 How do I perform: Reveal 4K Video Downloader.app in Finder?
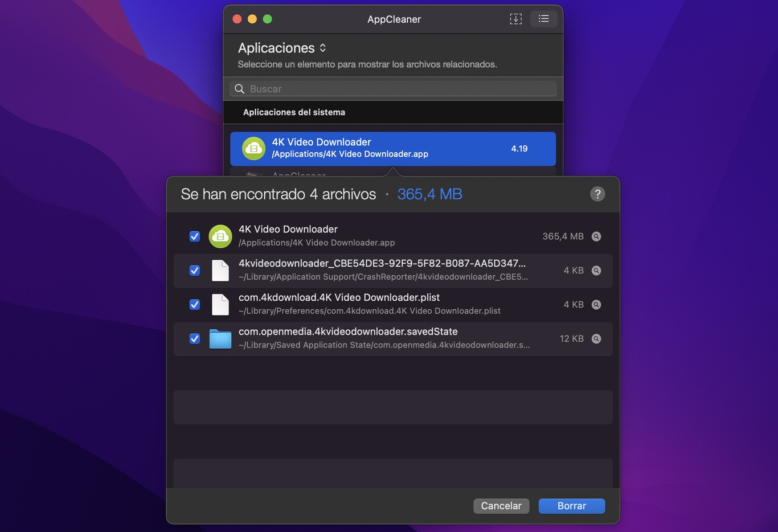[596, 236]
